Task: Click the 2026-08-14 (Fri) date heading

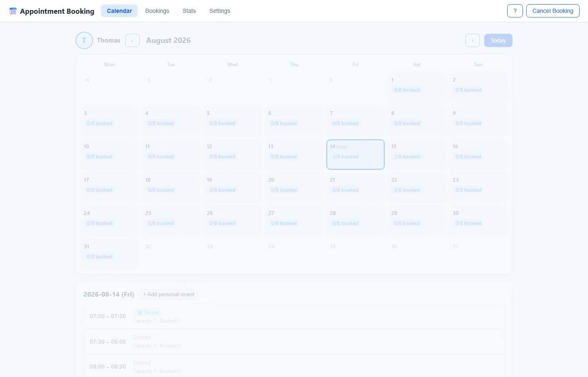Action: click(109, 294)
